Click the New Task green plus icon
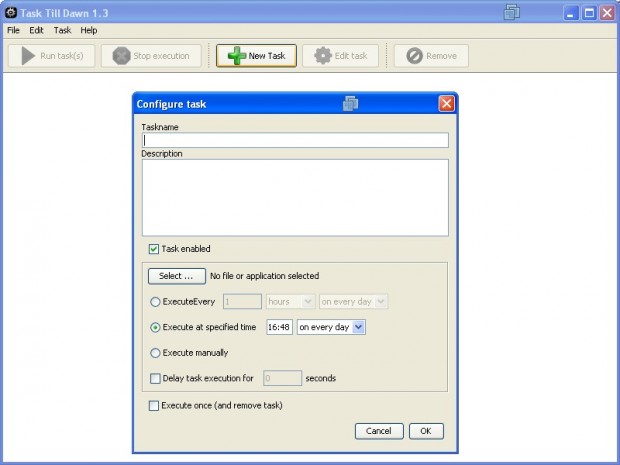Viewport: 620px width, 465px height. 236,56
